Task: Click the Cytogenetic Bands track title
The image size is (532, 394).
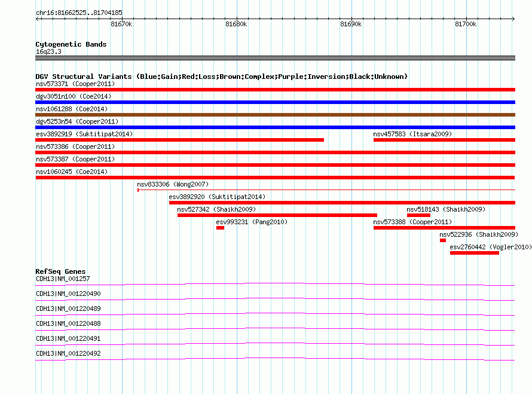Action: click(71, 44)
